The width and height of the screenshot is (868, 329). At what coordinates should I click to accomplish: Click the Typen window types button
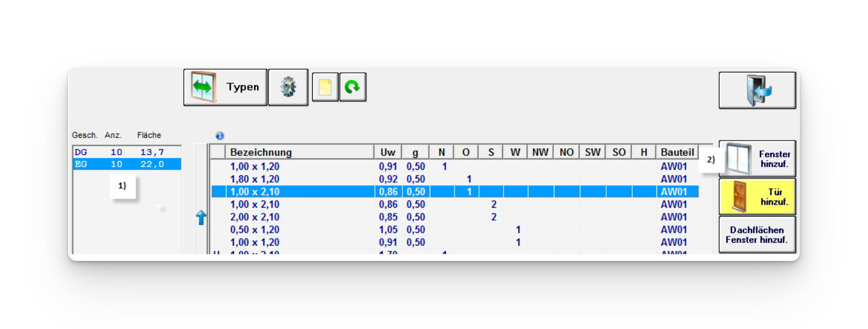tap(225, 87)
